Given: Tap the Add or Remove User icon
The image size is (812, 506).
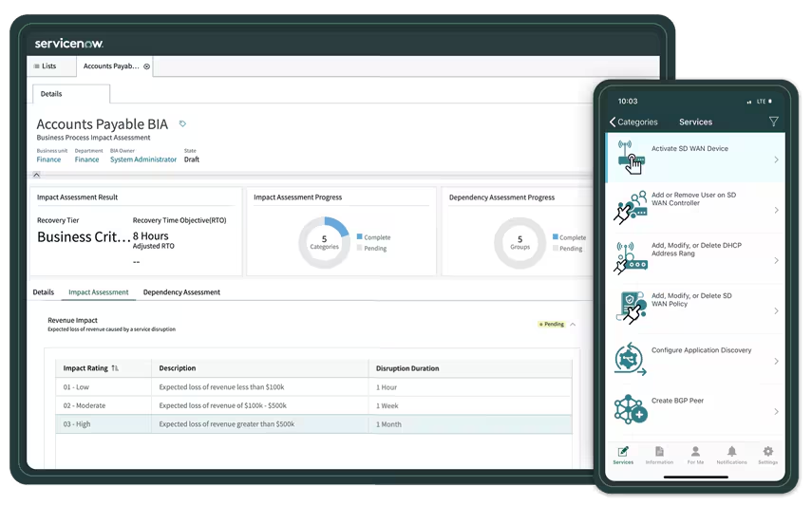Looking at the screenshot, I should (x=631, y=207).
